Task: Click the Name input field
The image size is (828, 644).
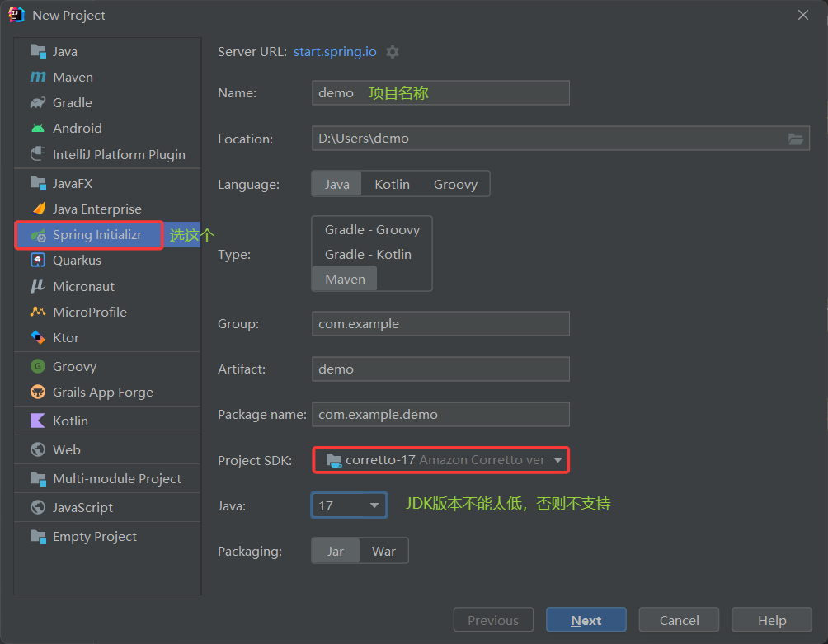Action: coord(441,93)
